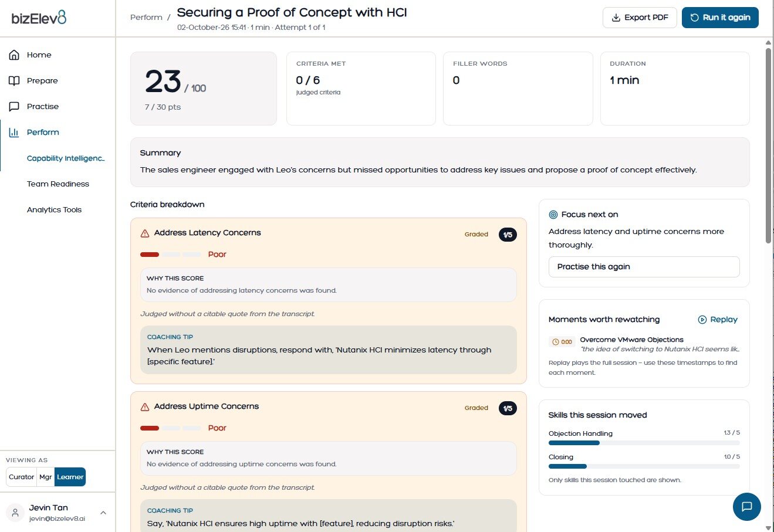Click the Run it again button
The height and width of the screenshot is (532, 774).
tap(720, 18)
